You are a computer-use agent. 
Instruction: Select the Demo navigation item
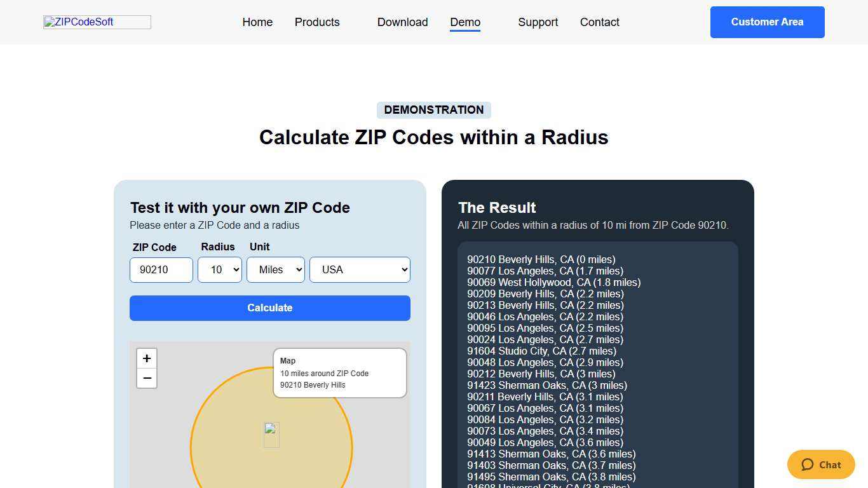[465, 22]
